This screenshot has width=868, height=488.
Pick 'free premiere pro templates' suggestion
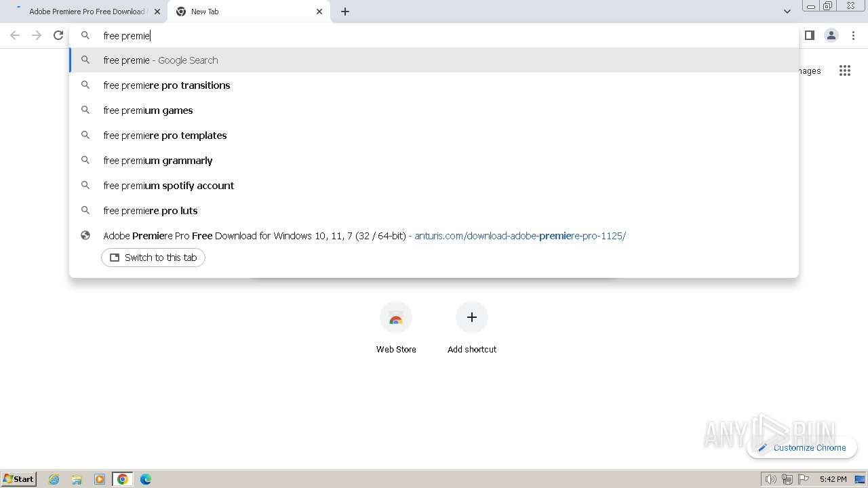click(434, 136)
